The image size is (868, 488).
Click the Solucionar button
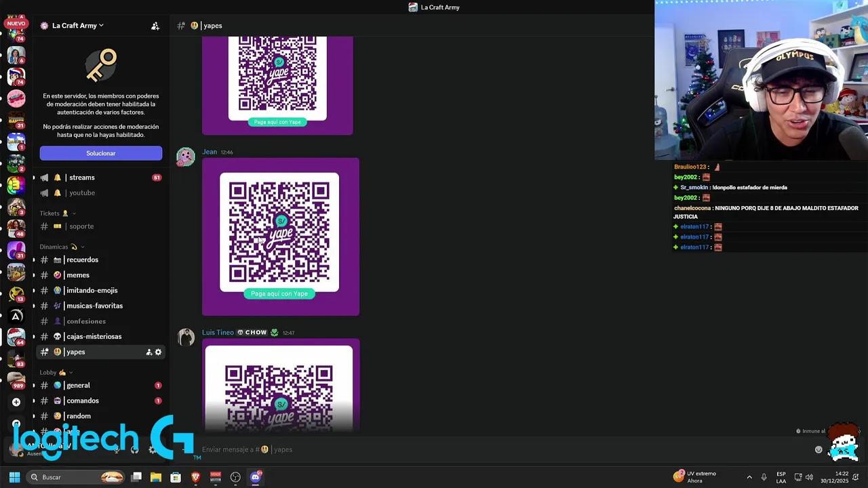[x=101, y=153]
